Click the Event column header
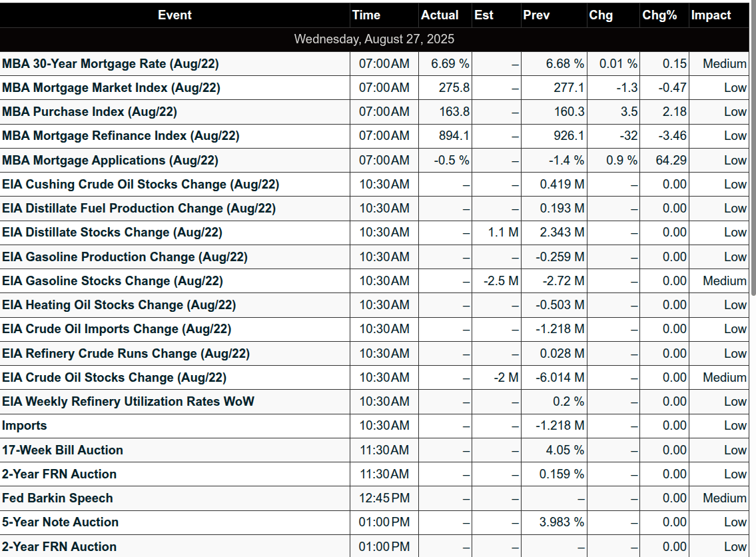 pyautogui.click(x=175, y=15)
